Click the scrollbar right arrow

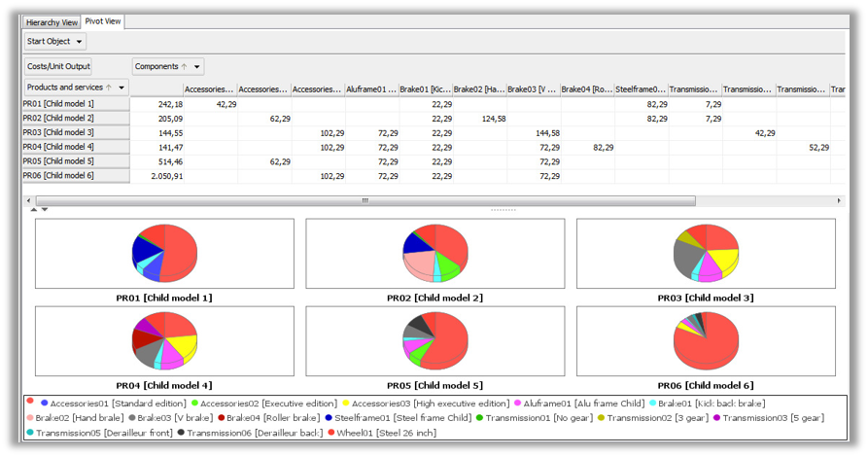coord(839,200)
